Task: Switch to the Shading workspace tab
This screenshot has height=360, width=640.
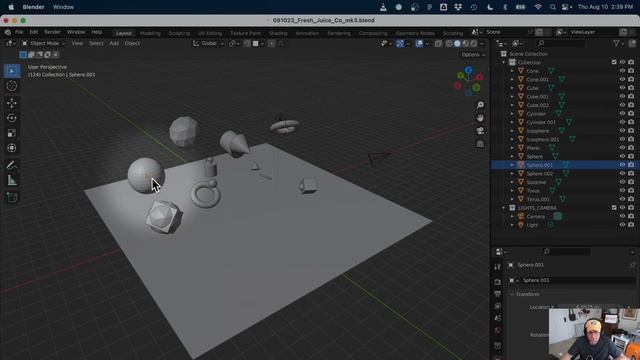Action: [x=278, y=33]
